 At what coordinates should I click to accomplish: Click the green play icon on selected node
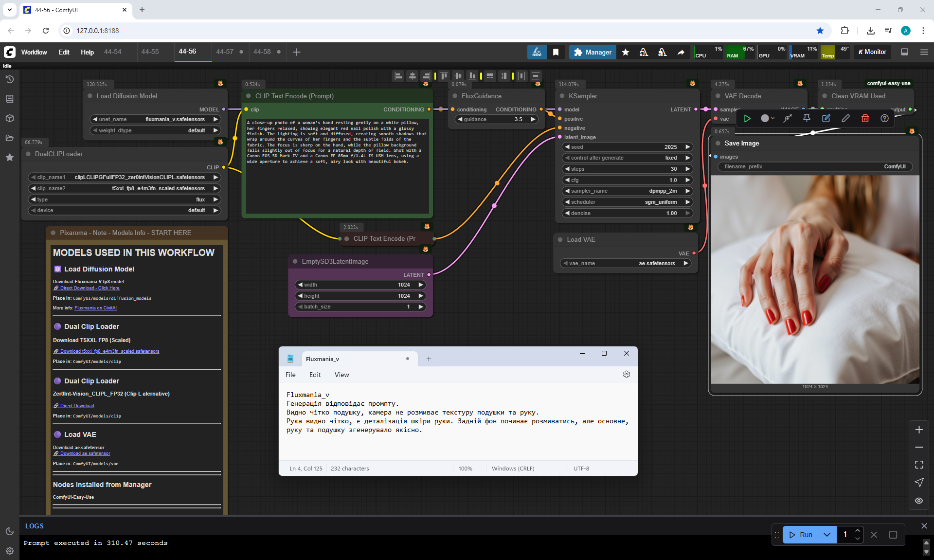tap(747, 118)
